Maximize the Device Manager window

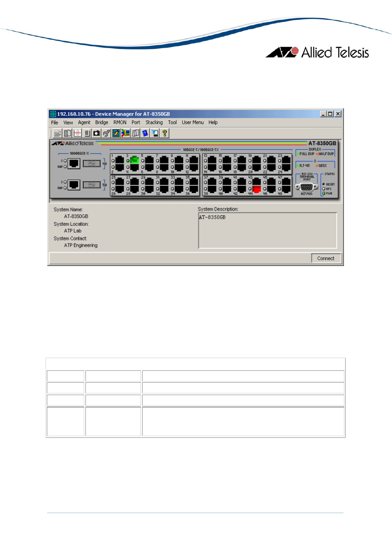pyautogui.click(x=330, y=114)
